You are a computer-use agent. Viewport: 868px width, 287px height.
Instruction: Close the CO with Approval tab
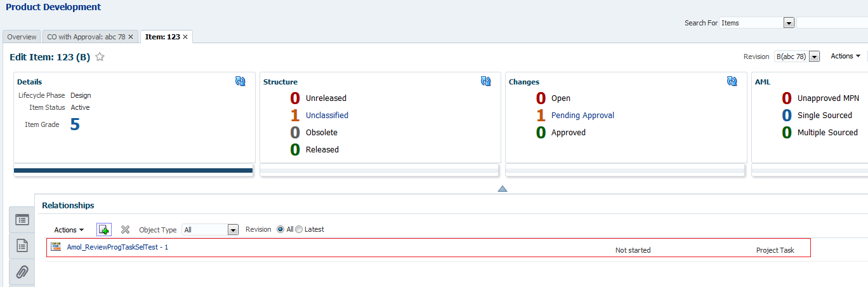click(x=131, y=37)
